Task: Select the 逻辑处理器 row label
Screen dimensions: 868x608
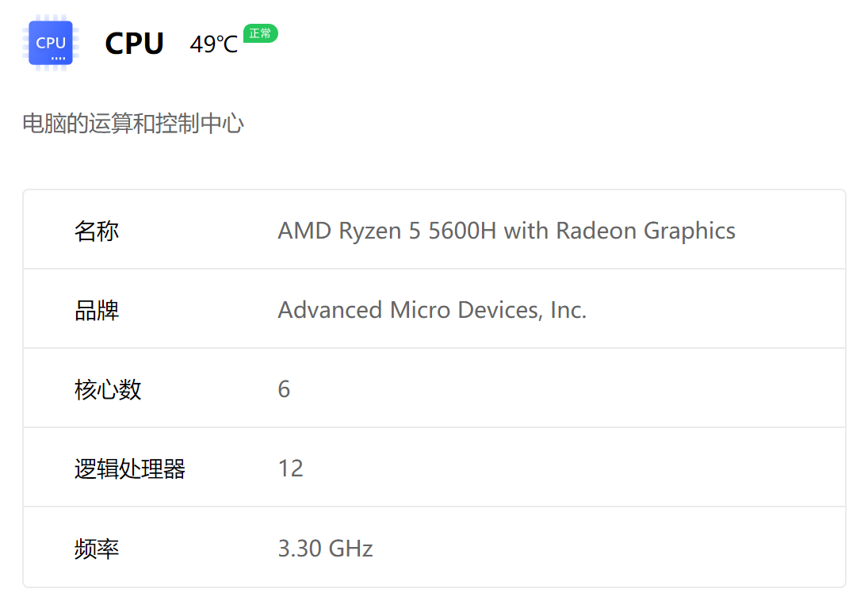Action: click(x=130, y=468)
